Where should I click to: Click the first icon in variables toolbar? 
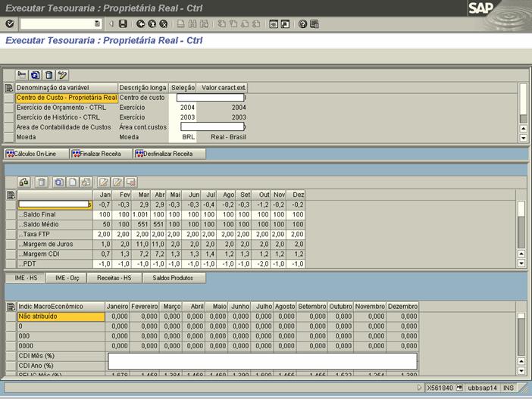coord(22,75)
